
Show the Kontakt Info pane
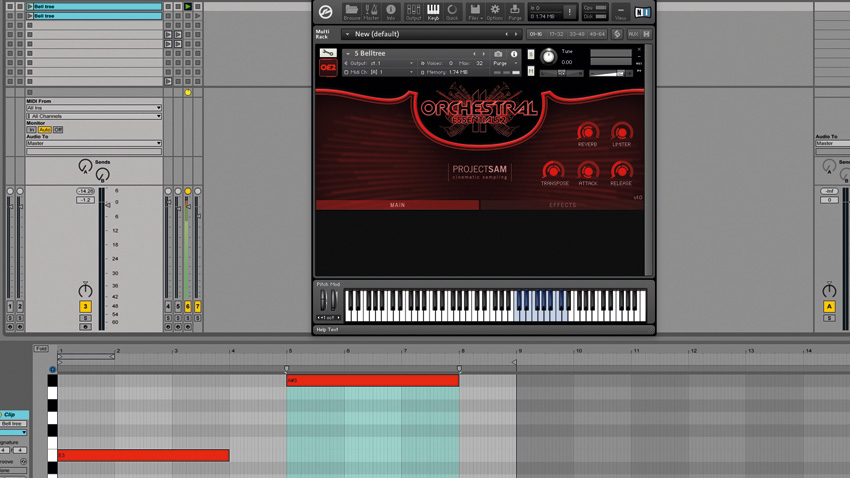click(x=390, y=12)
